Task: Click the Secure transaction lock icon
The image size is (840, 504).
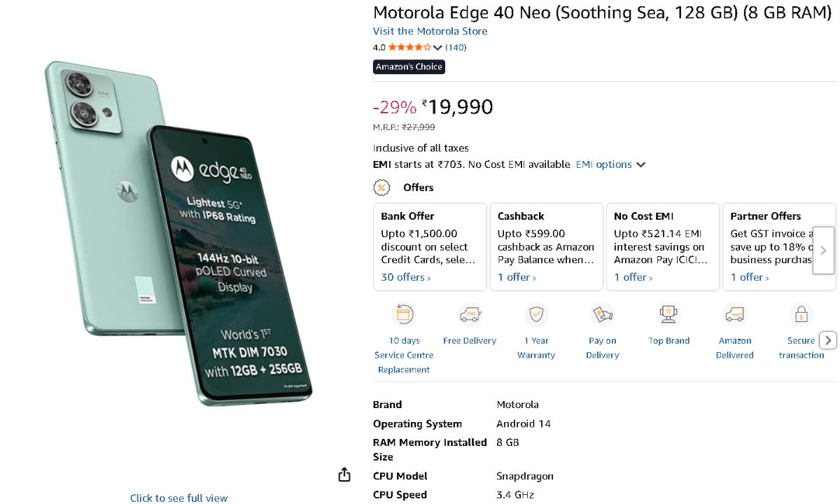Action: coord(801,314)
